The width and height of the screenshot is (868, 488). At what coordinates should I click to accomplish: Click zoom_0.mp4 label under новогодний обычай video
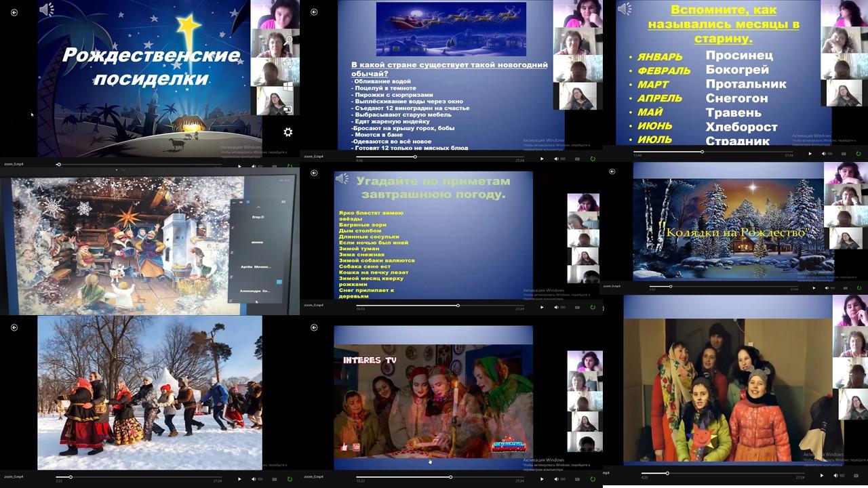pos(313,156)
